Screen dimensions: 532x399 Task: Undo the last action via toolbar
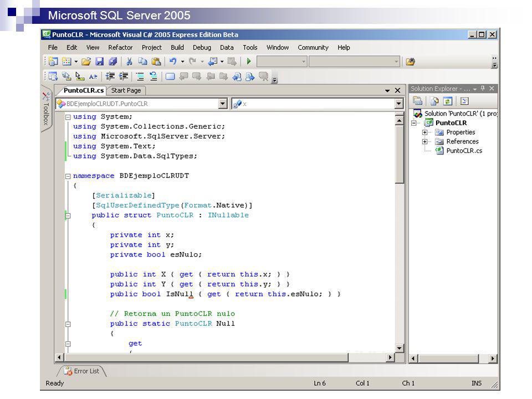173,62
